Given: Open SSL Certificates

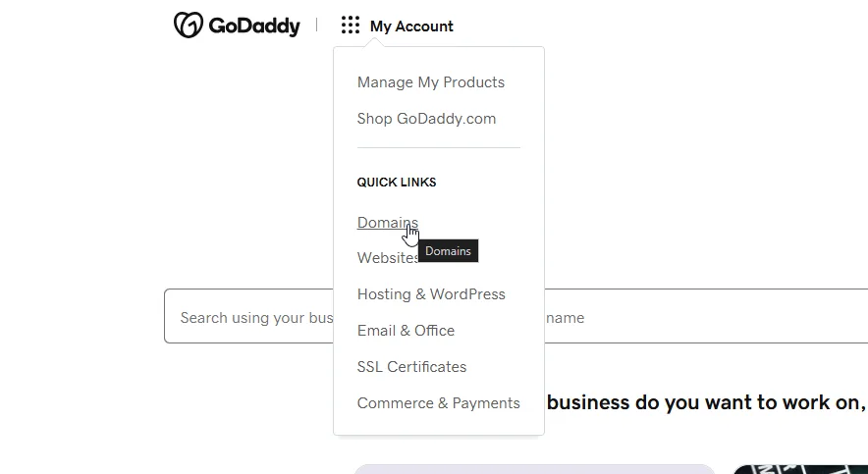Looking at the screenshot, I should click(x=411, y=367).
